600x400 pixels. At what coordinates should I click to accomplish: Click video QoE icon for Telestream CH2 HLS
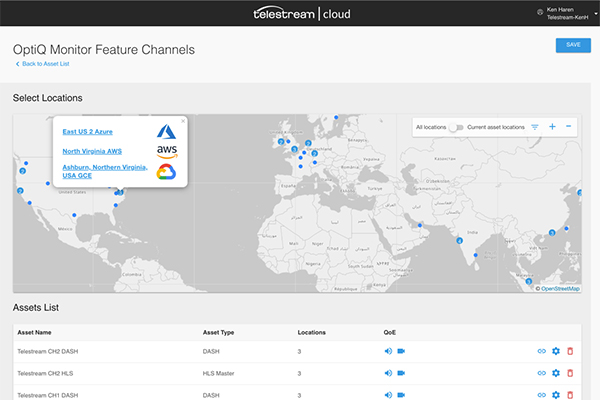401,373
